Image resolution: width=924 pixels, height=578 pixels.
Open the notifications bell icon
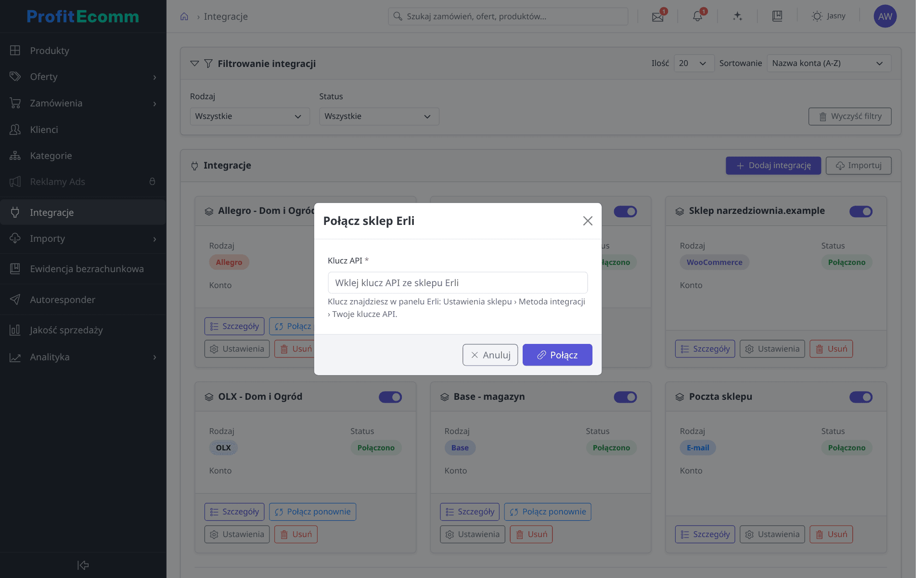[x=697, y=16]
